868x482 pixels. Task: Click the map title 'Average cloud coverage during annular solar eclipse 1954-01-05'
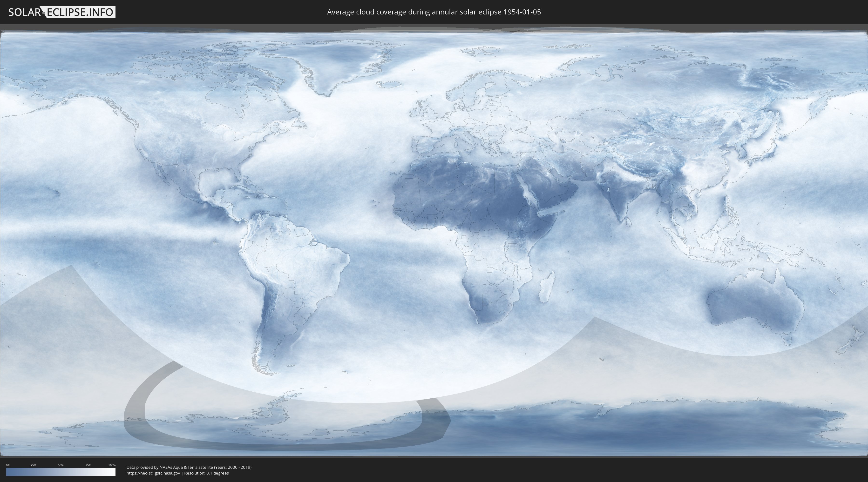pyautogui.click(x=434, y=12)
